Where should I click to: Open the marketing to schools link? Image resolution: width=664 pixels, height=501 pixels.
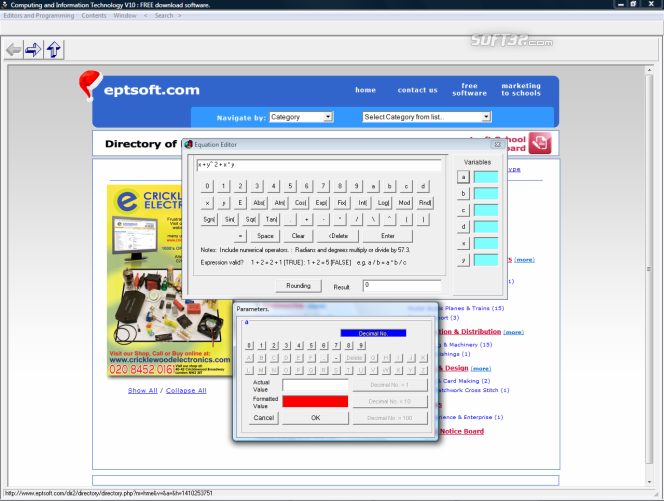tap(521, 89)
